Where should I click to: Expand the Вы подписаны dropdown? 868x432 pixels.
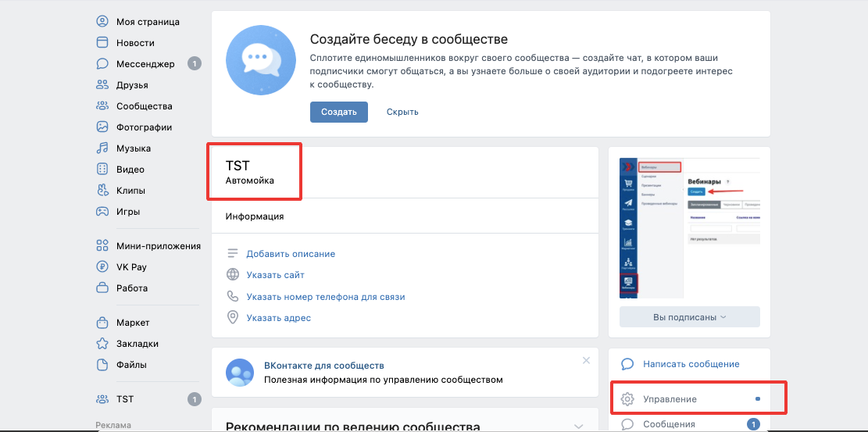689,317
